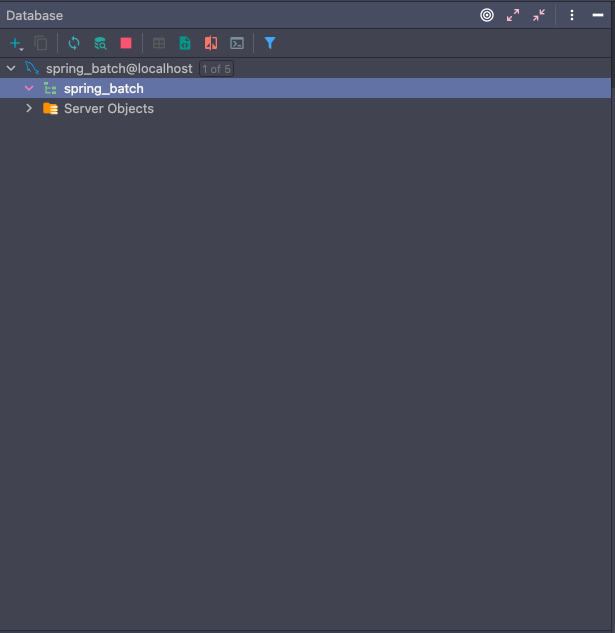615x633 pixels.
Task: Click the green schema icon beside spring_batch
Action: (50, 88)
